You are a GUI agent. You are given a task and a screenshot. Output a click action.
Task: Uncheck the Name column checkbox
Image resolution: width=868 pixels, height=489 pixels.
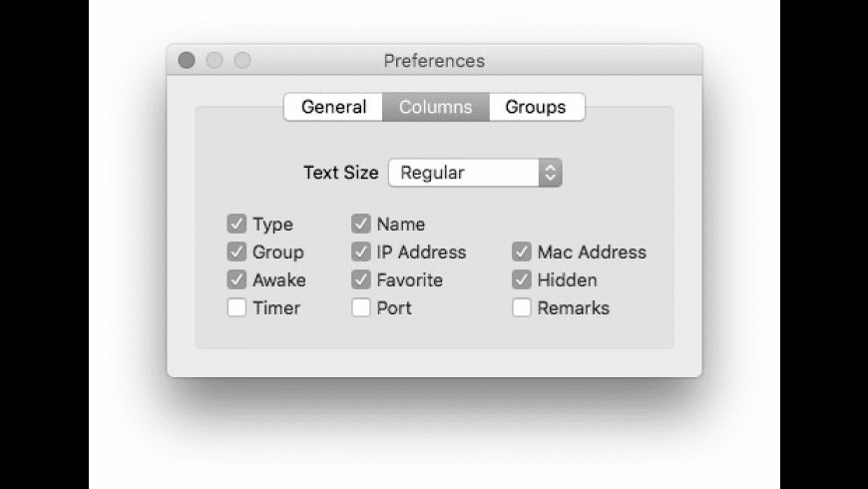(361, 224)
